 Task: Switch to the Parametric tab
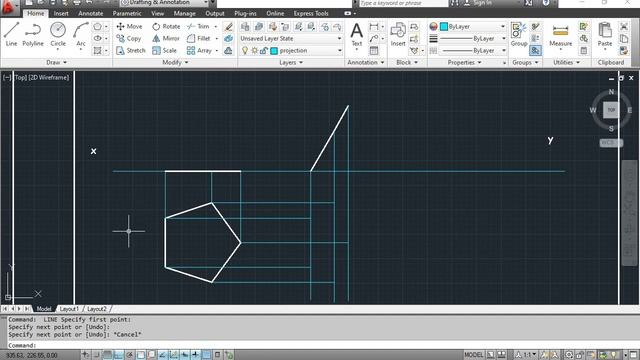tap(127, 13)
